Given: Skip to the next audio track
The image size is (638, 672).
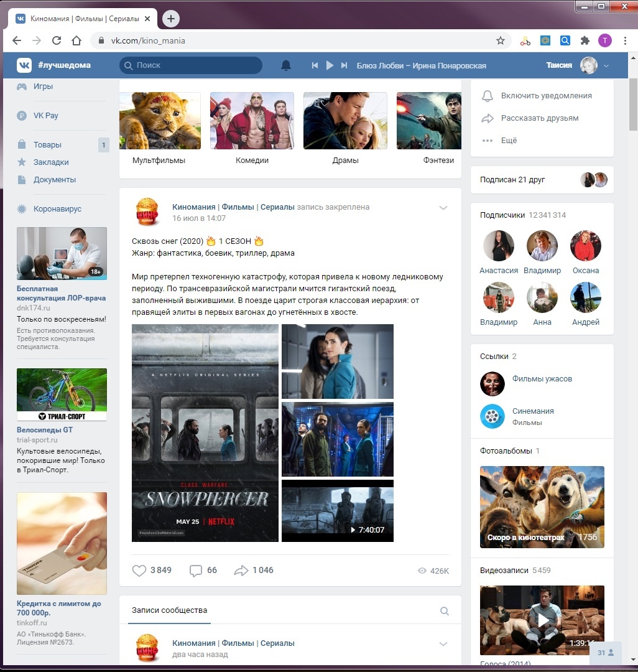Looking at the screenshot, I should [344, 65].
